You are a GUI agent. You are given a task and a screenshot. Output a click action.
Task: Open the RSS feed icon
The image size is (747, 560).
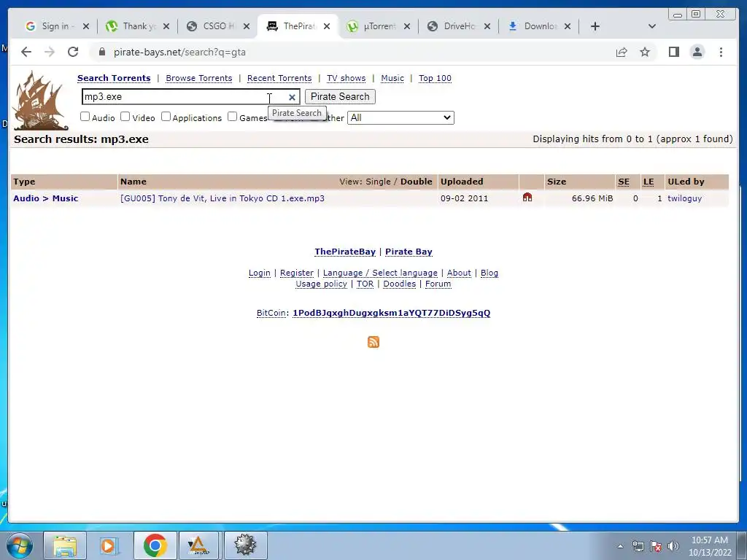click(373, 342)
